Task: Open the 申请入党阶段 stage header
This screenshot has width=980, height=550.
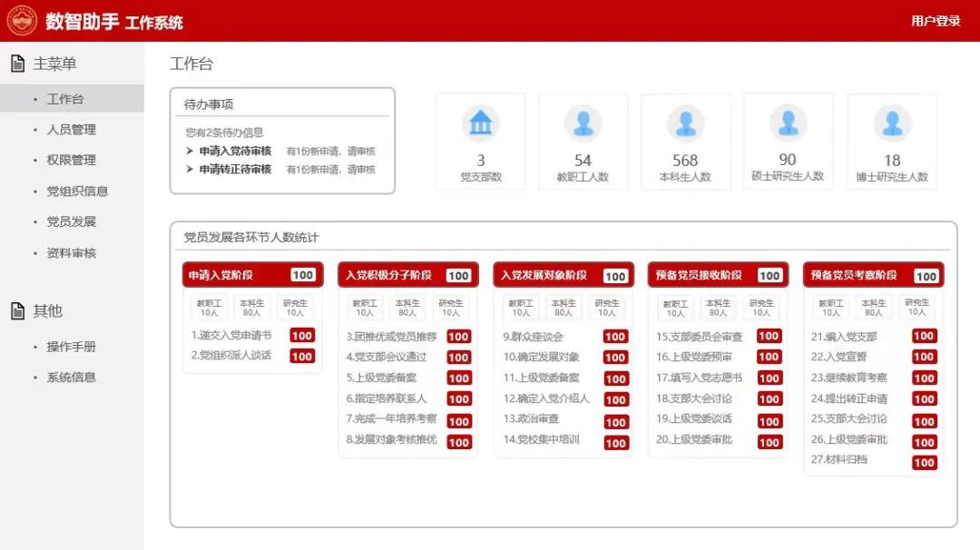Action: (x=220, y=275)
